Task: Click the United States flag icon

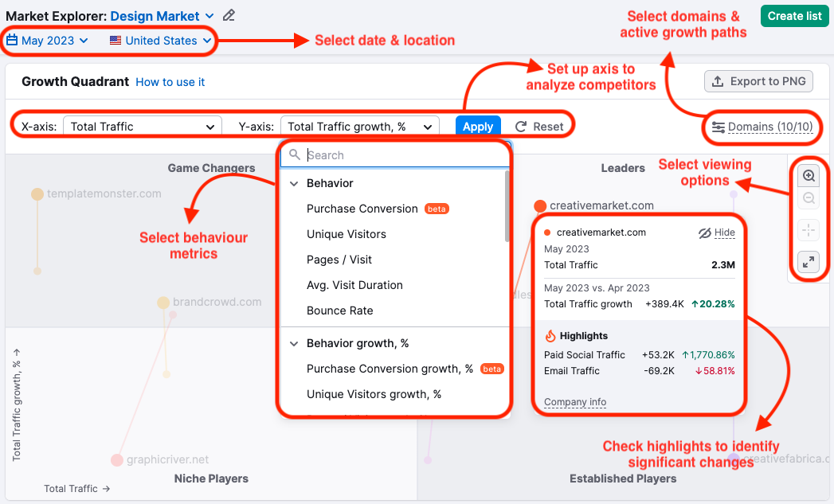Action: pyautogui.click(x=116, y=41)
